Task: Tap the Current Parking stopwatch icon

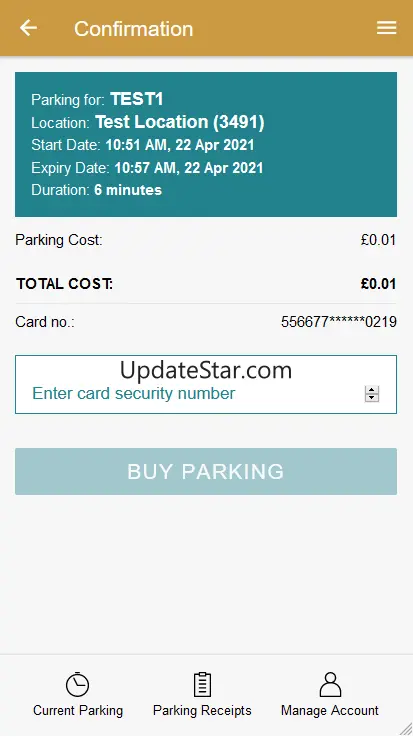Action: pos(78,685)
